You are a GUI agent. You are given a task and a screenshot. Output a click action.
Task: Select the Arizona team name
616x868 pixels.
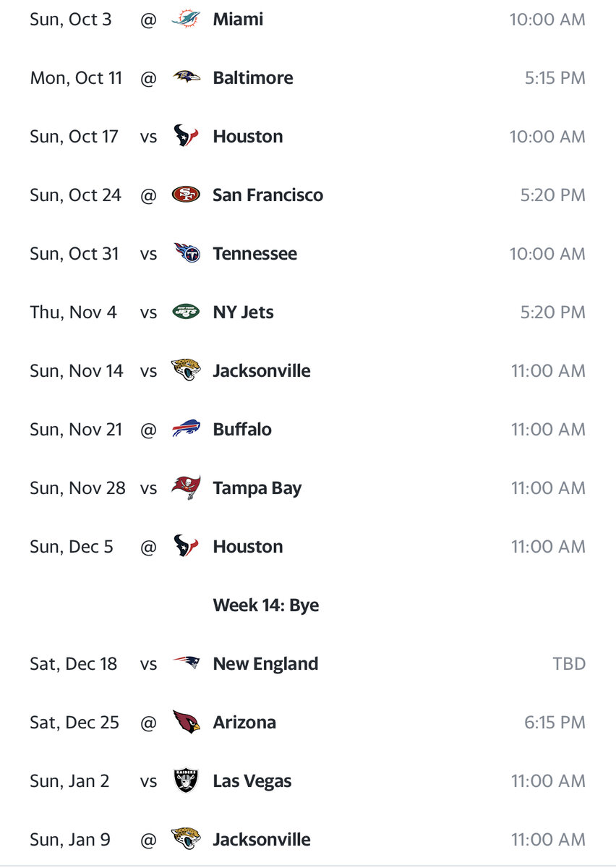tap(244, 723)
